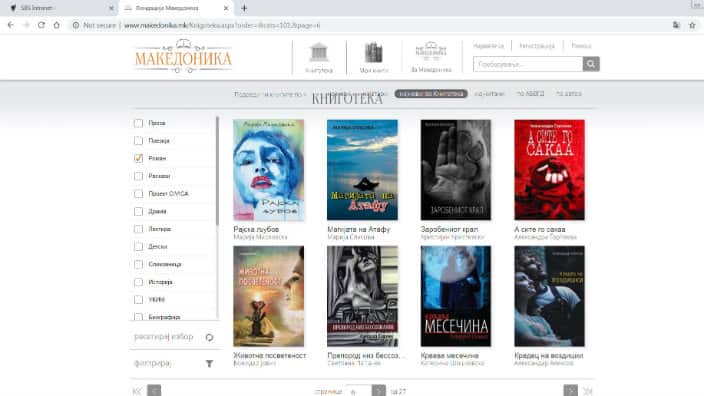Check the Биографија category checkbox
The width and height of the screenshot is (704, 396).
(x=138, y=317)
